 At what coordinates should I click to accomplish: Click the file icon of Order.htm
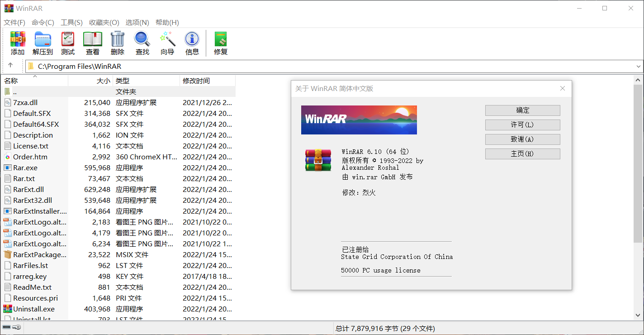point(7,157)
